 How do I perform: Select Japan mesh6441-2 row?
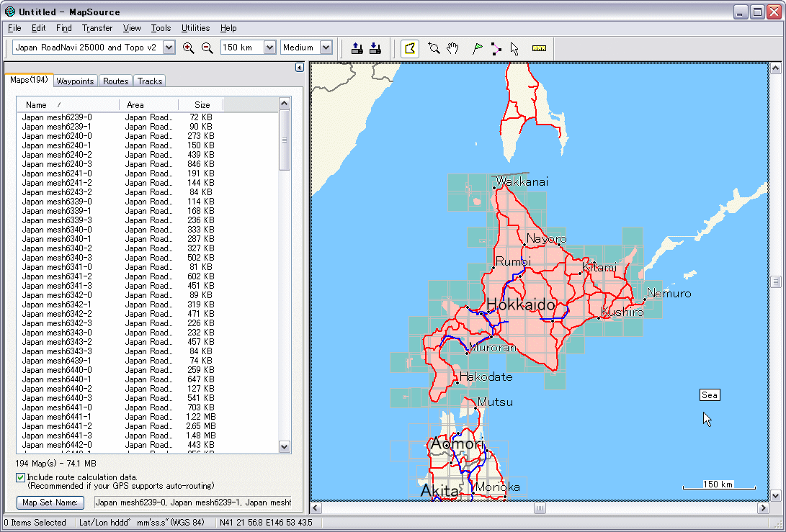(x=148, y=425)
